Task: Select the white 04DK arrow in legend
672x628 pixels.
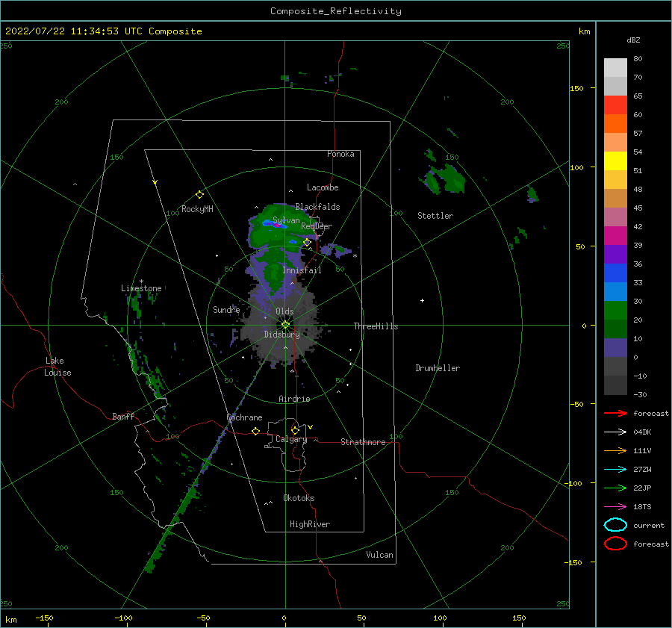Action: [x=615, y=432]
